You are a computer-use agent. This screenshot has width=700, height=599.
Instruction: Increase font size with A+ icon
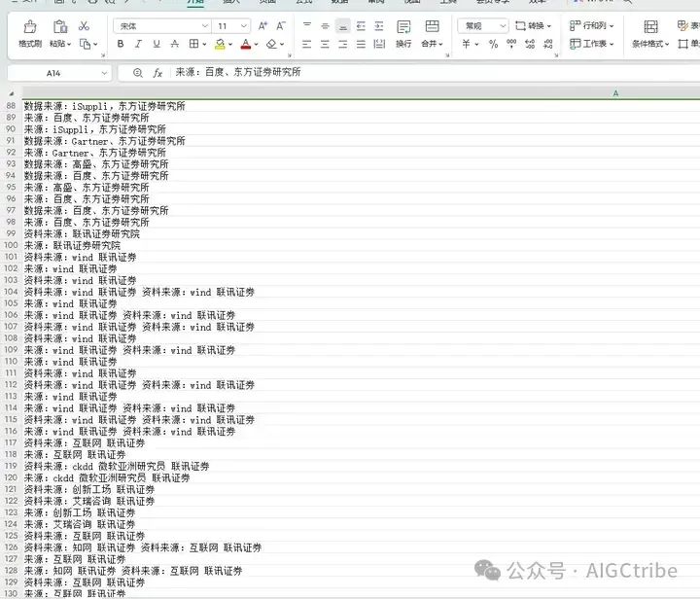[x=262, y=26]
